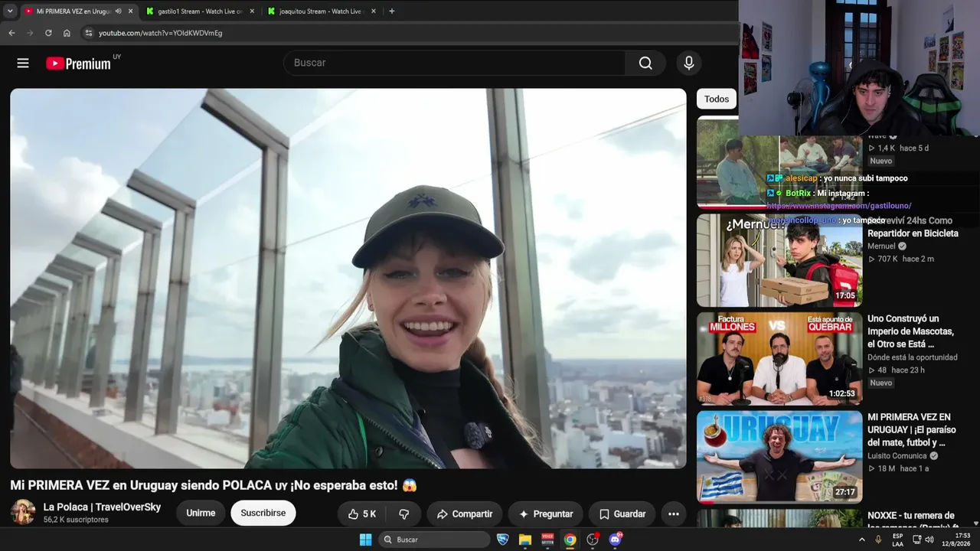Viewport: 980px width, 551px height.
Task: Open the clock and date tray
Action: (956, 540)
